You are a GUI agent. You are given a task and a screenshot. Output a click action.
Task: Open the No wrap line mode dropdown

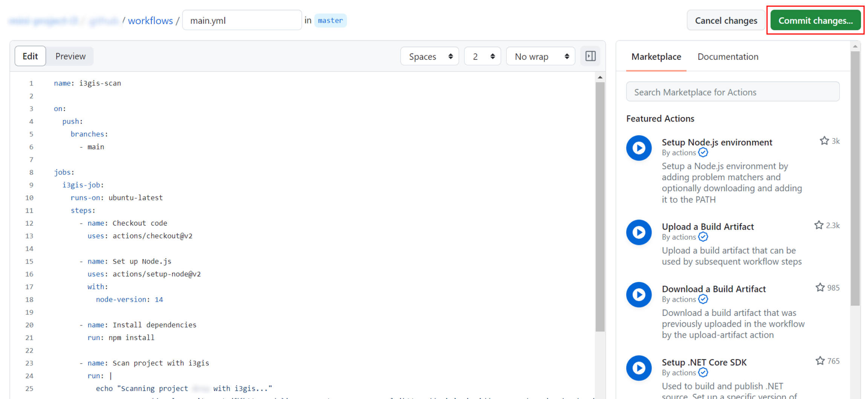coord(540,56)
